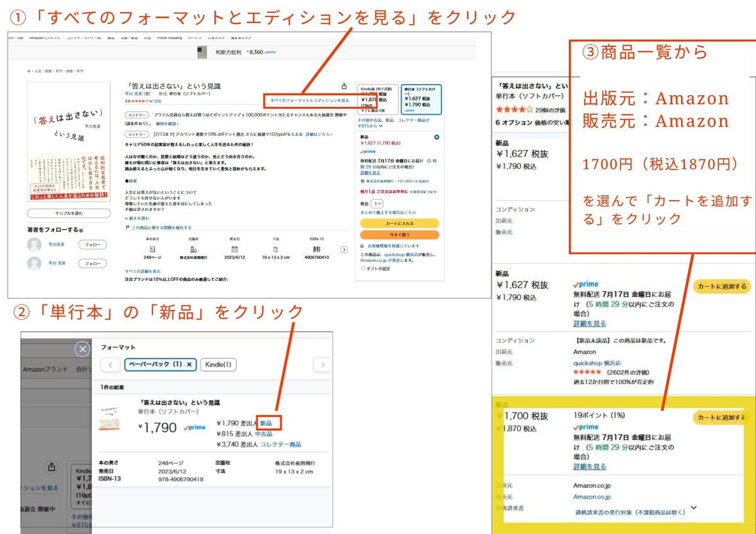Click the '中古品' link in format popup

[x=263, y=434]
